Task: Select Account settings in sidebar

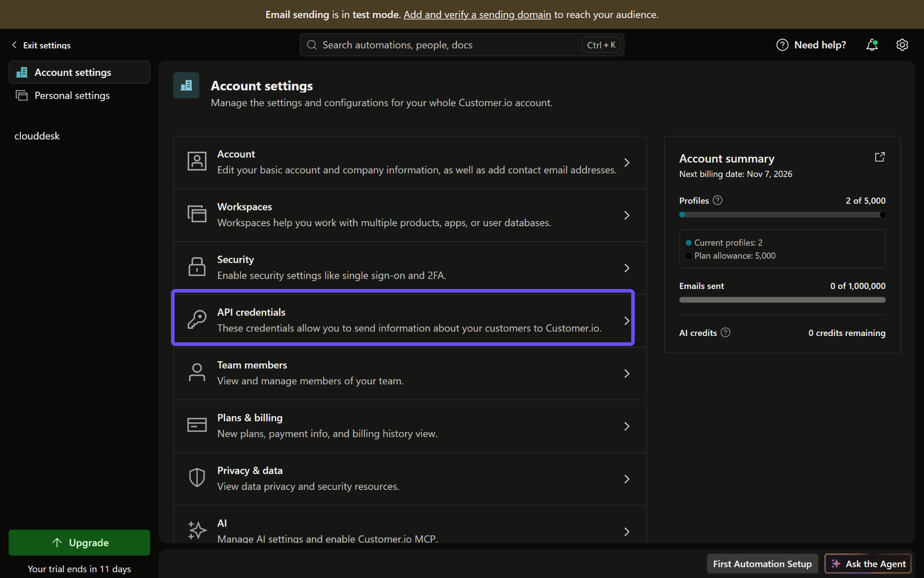Action: click(x=79, y=72)
